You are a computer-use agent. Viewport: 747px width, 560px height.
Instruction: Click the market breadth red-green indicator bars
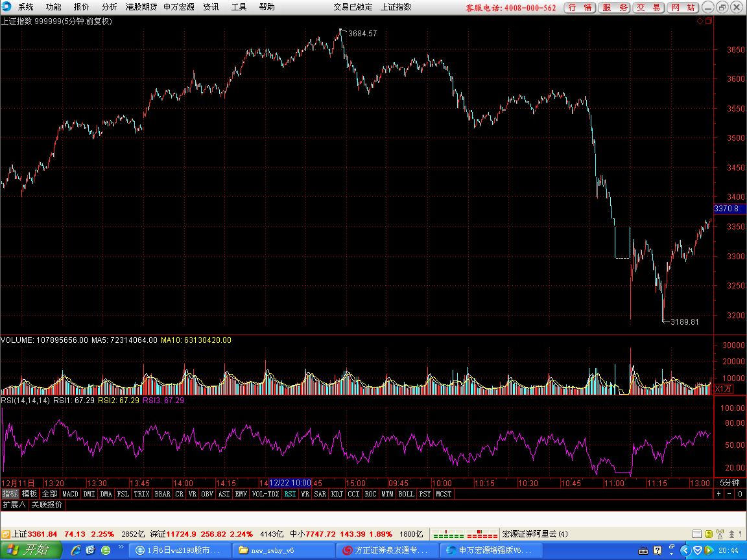465,534
